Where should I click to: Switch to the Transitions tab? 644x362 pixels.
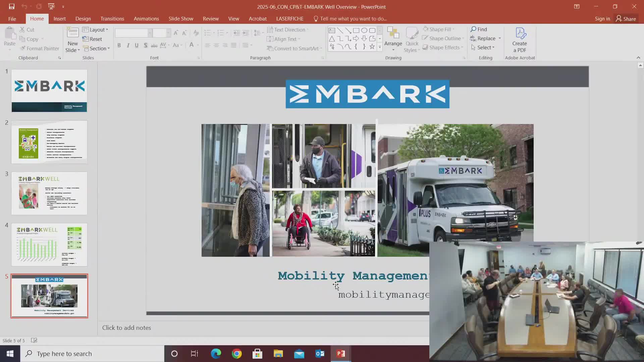click(x=112, y=19)
